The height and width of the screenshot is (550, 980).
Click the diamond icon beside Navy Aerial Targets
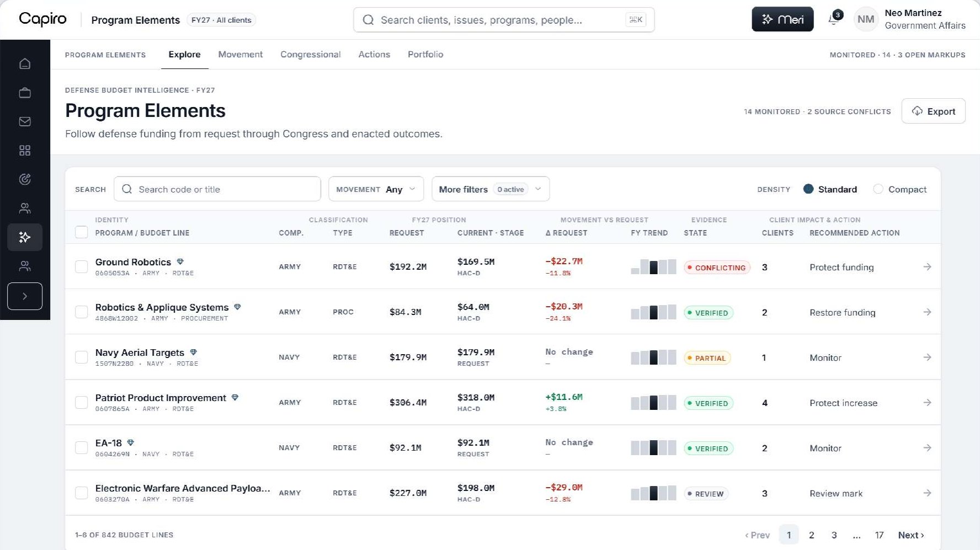click(193, 352)
